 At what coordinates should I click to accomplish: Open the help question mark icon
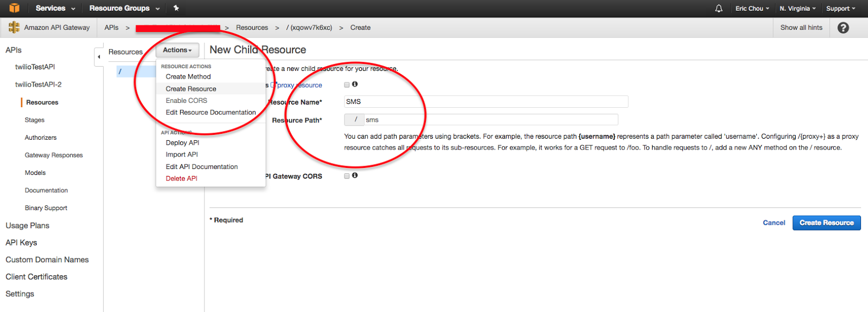point(843,28)
